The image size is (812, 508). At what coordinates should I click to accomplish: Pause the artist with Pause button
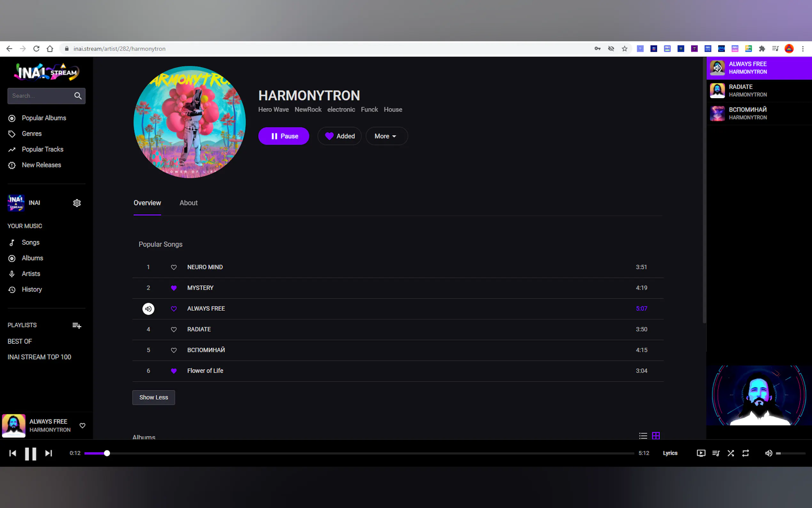point(284,136)
